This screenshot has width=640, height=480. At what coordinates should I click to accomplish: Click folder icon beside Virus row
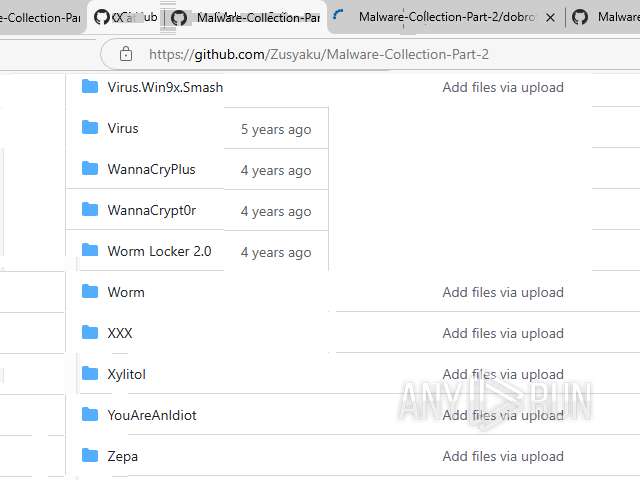[90, 127]
